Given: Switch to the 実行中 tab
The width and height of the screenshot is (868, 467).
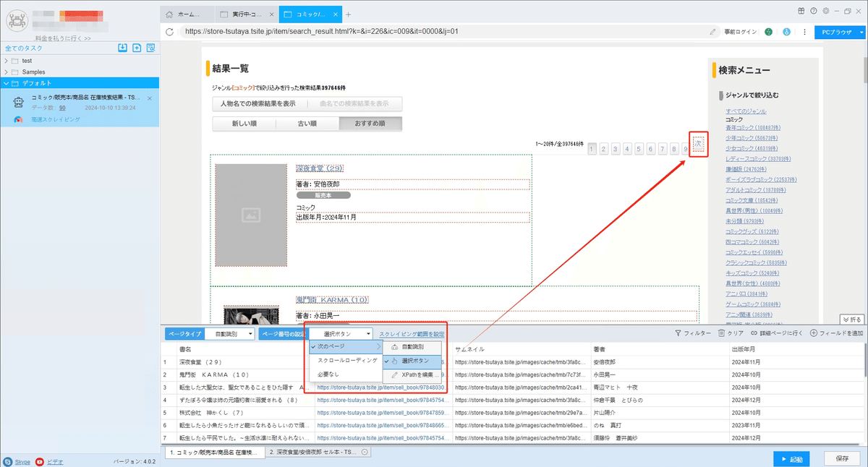Looking at the screenshot, I should [x=247, y=14].
